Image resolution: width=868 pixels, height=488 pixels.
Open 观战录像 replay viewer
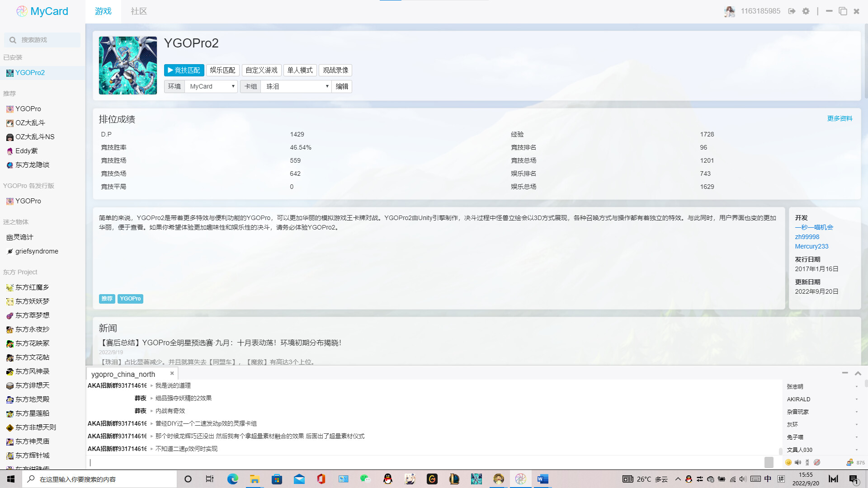coord(335,70)
